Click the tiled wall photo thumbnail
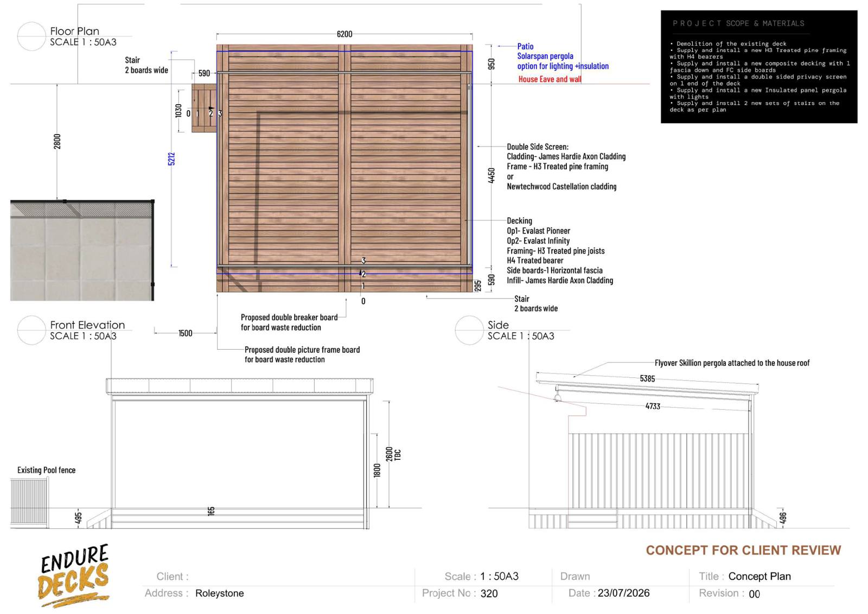Image resolution: width=868 pixels, height=614 pixels. click(x=82, y=250)
